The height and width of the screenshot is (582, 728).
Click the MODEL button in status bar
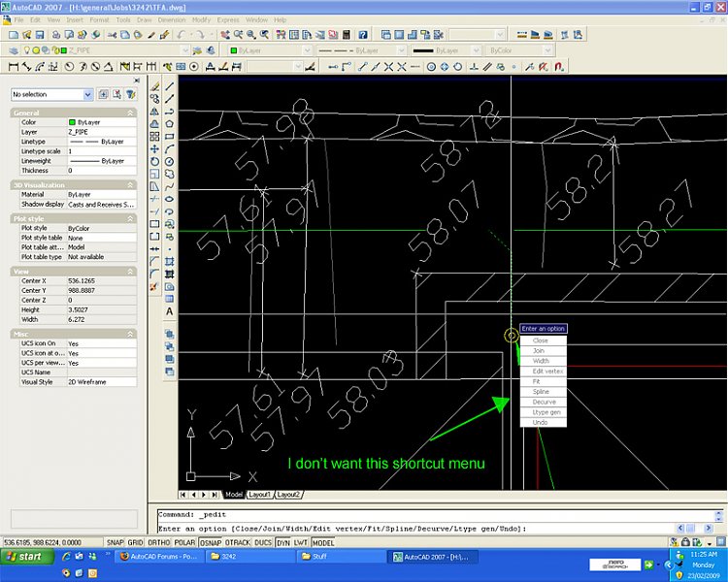[x=322, y=542]
